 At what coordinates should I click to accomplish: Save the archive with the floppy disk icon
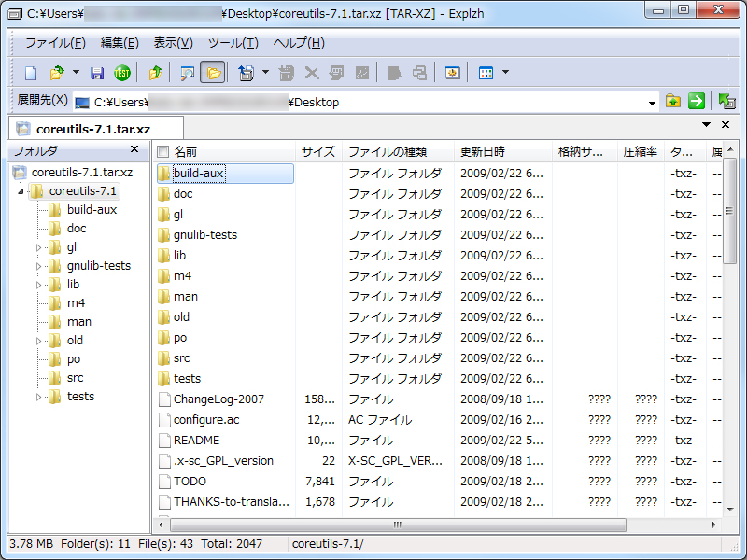pyautogui.click(x=97, y=72)
